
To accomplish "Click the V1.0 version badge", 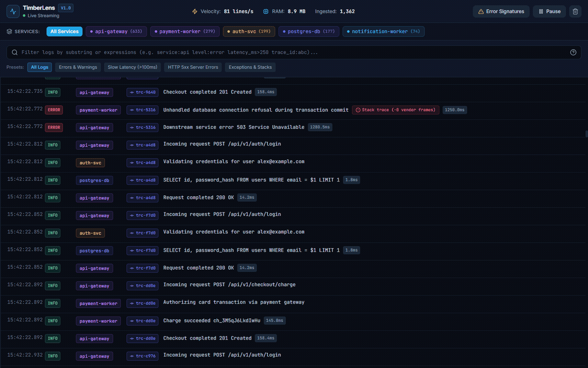I will [x=66, y=8].
